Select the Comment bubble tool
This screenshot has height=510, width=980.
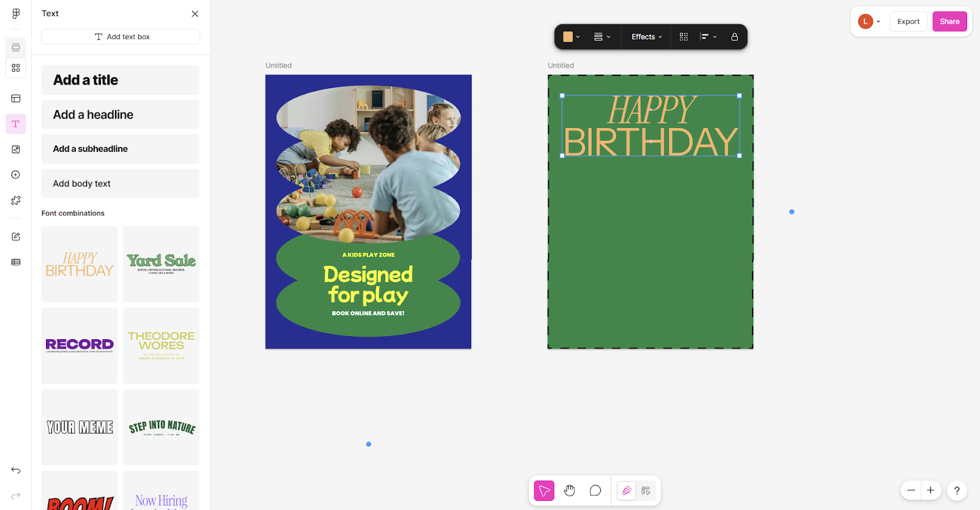click(x=595, y=491)
